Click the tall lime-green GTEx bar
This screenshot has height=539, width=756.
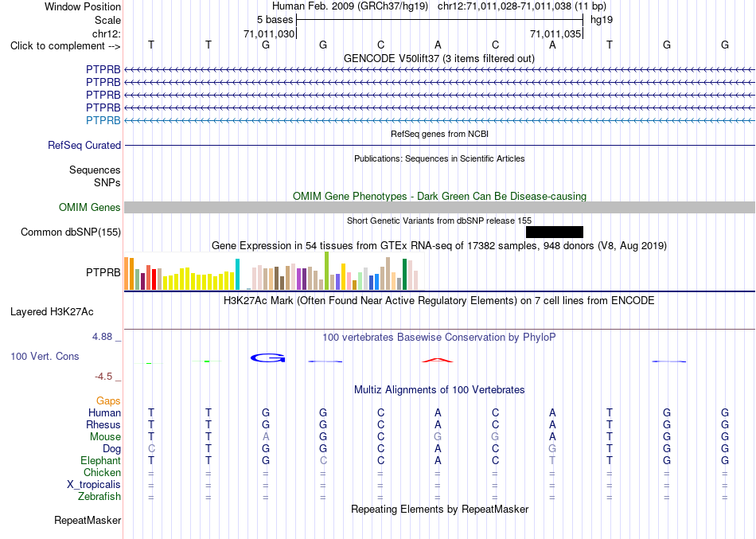pos(326,271)
